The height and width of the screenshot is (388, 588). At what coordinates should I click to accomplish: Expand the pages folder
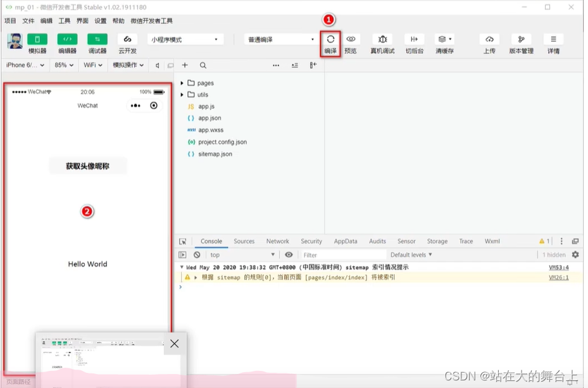coord(182,83)
